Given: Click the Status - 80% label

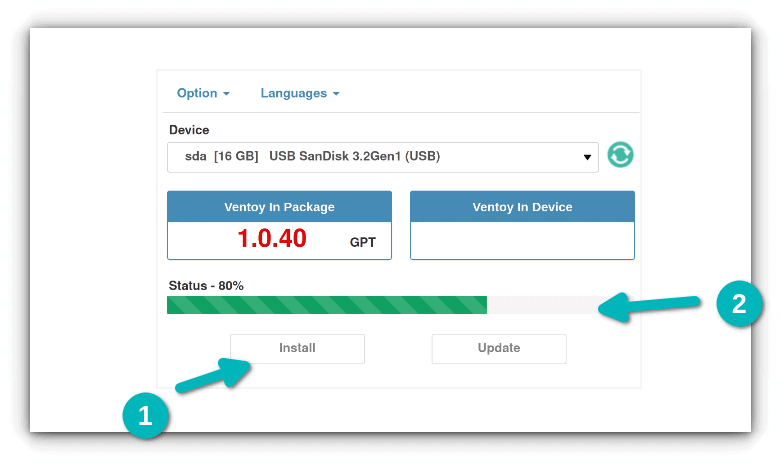Looking at the screenshot, I should (x=206, y=285).
